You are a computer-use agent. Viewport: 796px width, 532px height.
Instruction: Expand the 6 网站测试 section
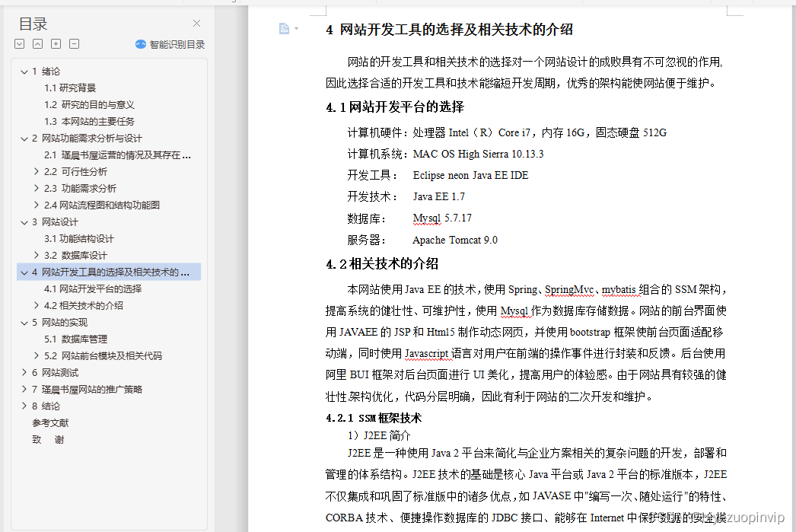(24, 373)
